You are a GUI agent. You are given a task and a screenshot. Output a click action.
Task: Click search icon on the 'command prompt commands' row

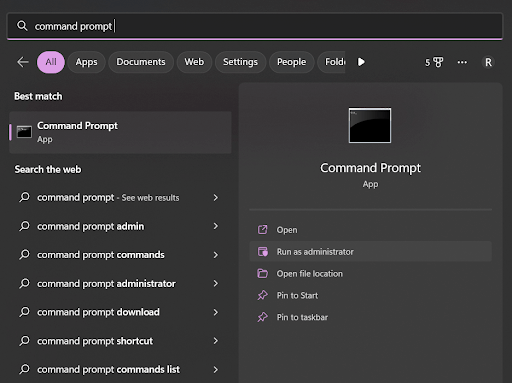pos(24,255)
